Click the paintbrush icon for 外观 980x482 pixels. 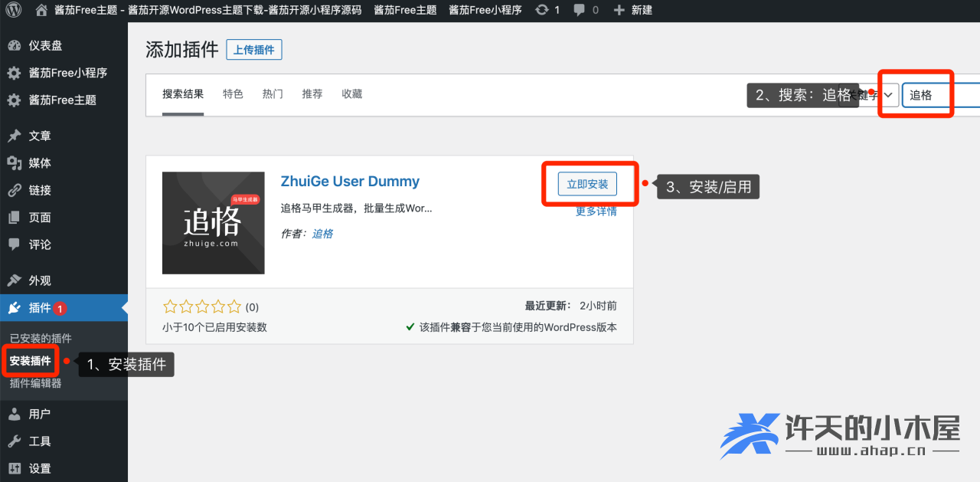pos(14,280)
